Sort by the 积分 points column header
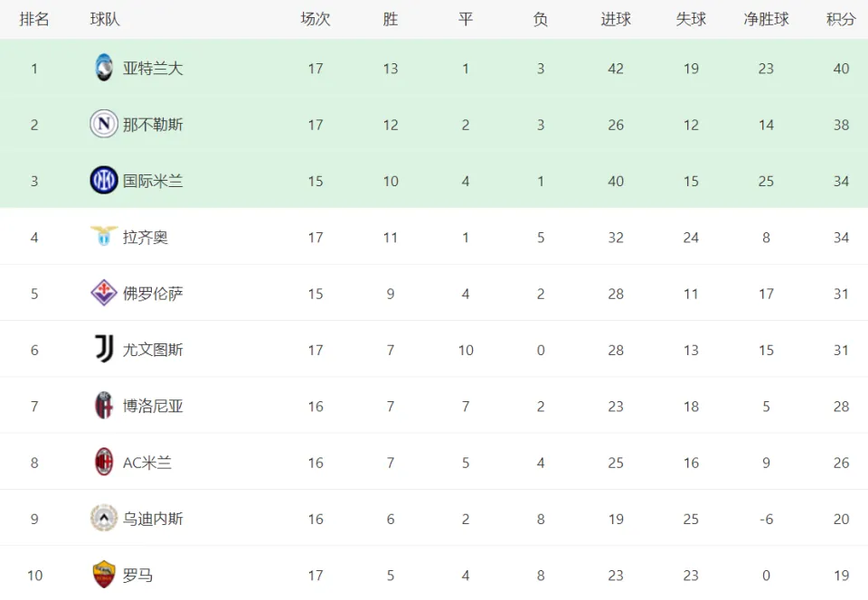 (841, 19)
